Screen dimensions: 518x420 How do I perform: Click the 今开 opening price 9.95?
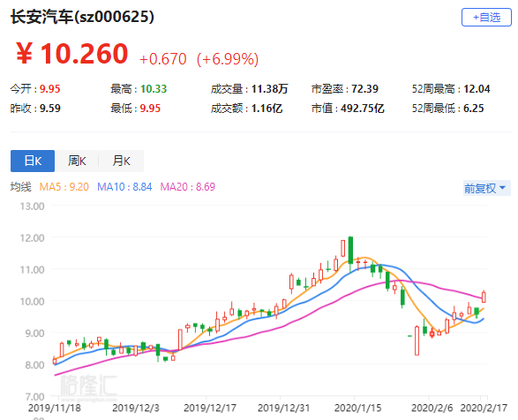[50, 89]
